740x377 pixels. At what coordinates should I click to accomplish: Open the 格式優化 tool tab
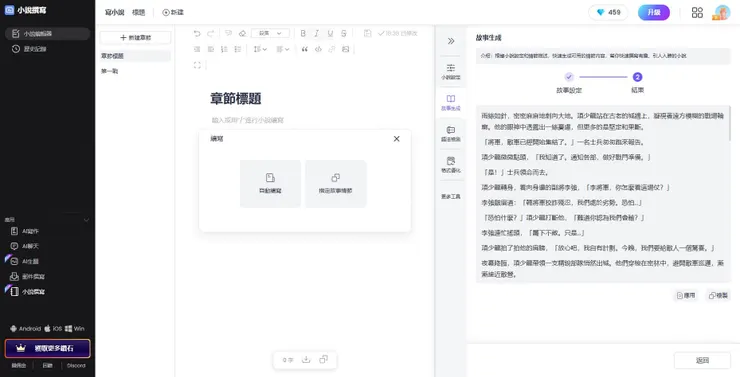(x=451, y=165)
